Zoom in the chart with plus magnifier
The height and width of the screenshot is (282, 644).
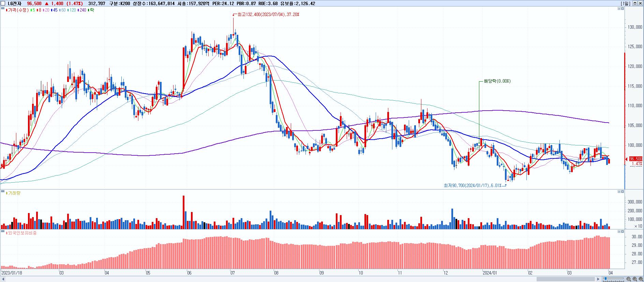pyautogui.click(x=635, y=279)
